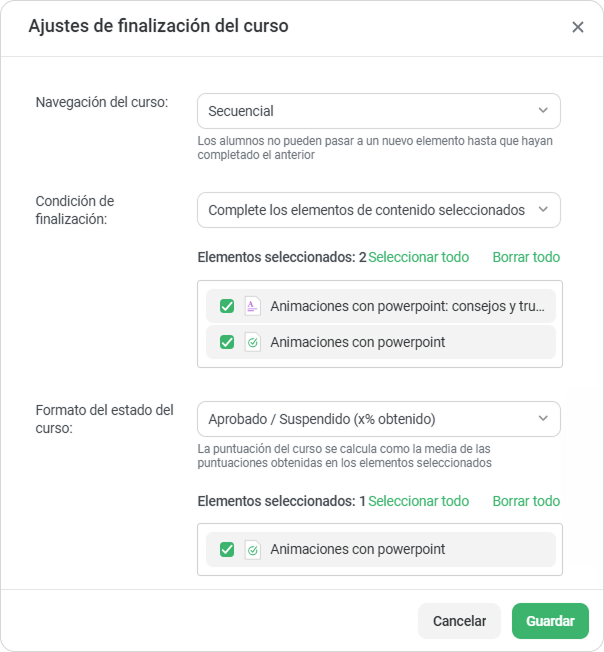Click the Guardar button
The width and height of the screenshot is (604, 652).
550,621
